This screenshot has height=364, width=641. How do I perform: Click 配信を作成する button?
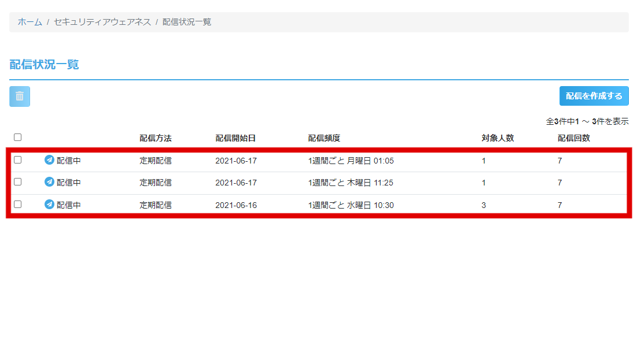[x=594, y=96]
